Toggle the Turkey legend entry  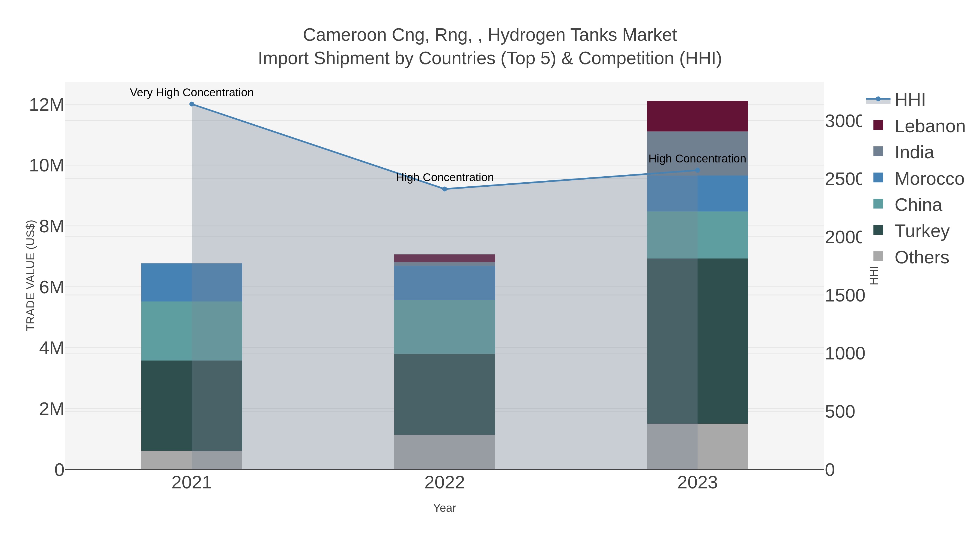[911, 231]
